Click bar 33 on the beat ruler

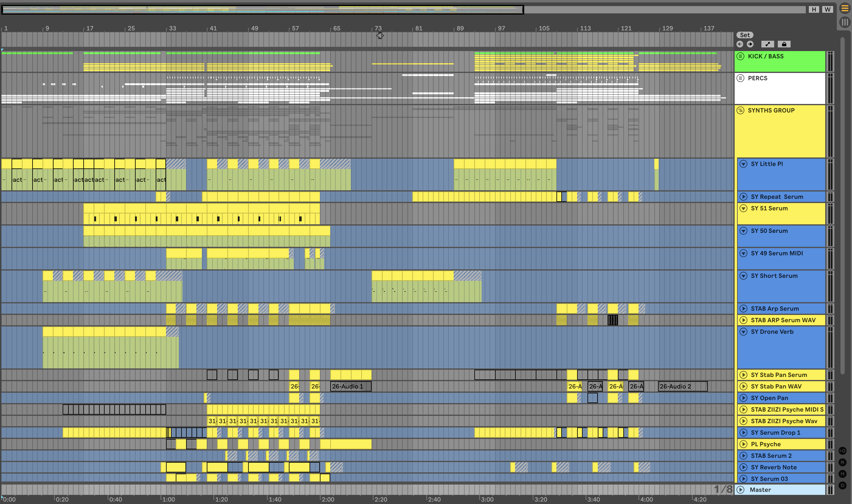tap(173, 28)
